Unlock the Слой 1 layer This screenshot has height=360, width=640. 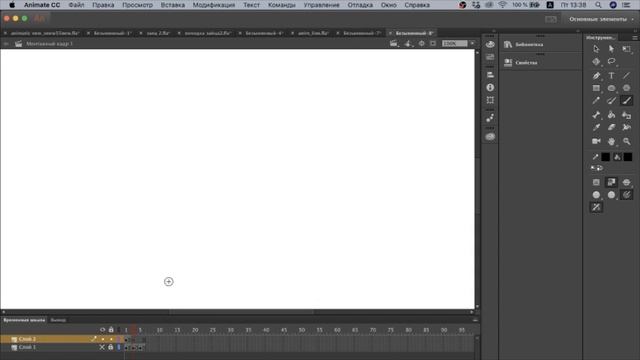point(111,347)
